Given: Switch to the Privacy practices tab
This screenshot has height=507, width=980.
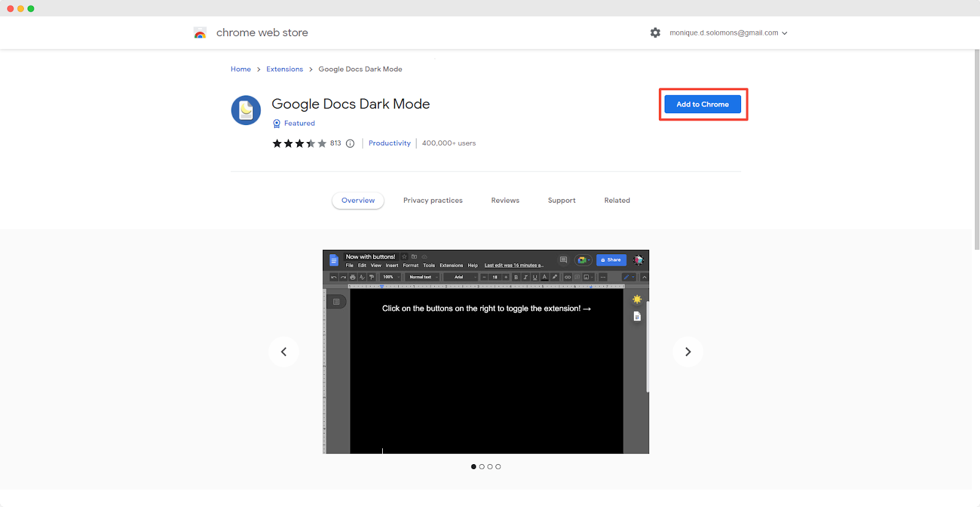Looking at the screenshot, I should pos(432,201).
